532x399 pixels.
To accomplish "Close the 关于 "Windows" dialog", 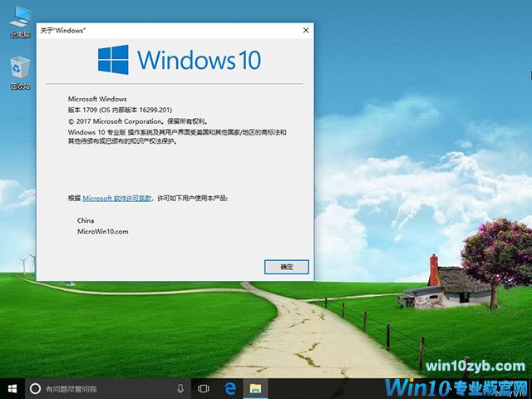I will pyautogui.click(x=306, y=30).
